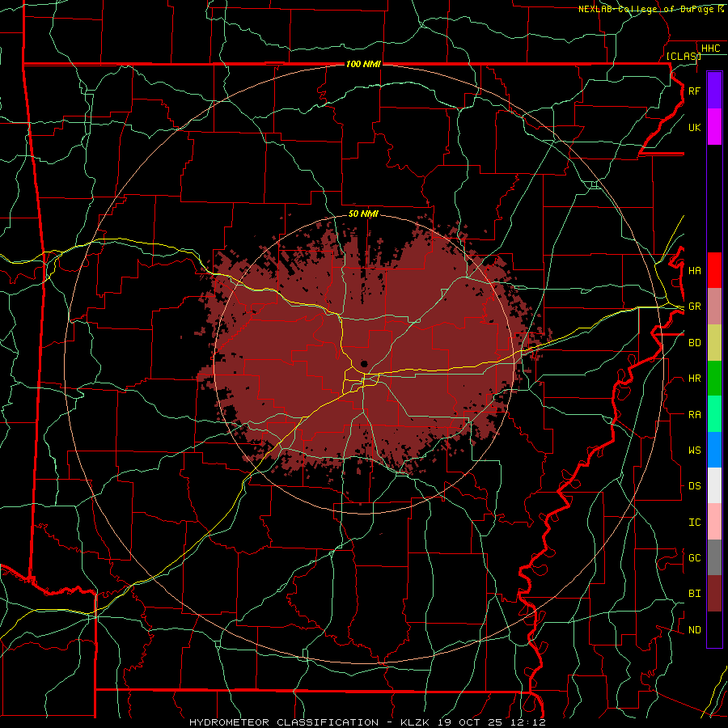Click the [CLAS] units label
The image size is (728, 728).
684,56
